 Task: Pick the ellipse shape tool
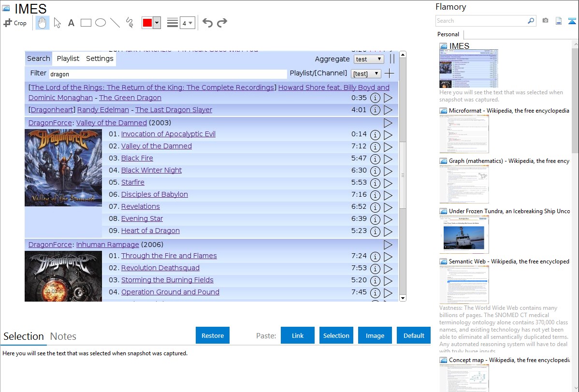tap(101, 23)
